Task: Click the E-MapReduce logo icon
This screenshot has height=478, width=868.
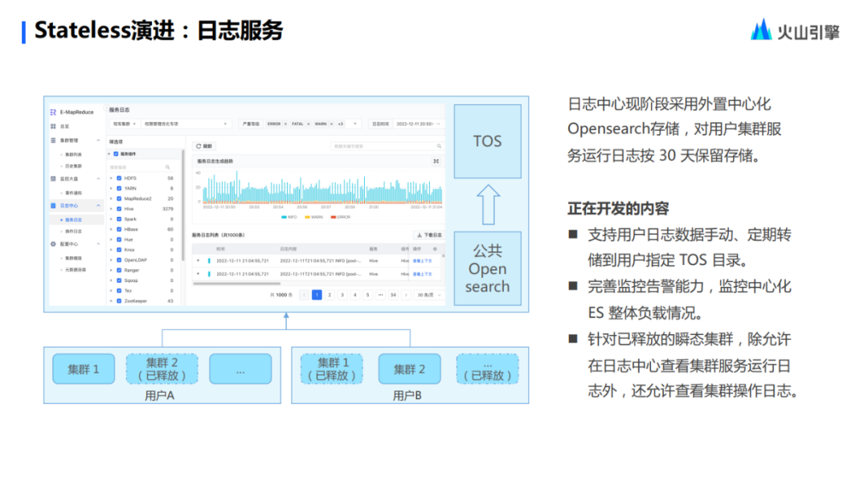Action: coord(53,112)
